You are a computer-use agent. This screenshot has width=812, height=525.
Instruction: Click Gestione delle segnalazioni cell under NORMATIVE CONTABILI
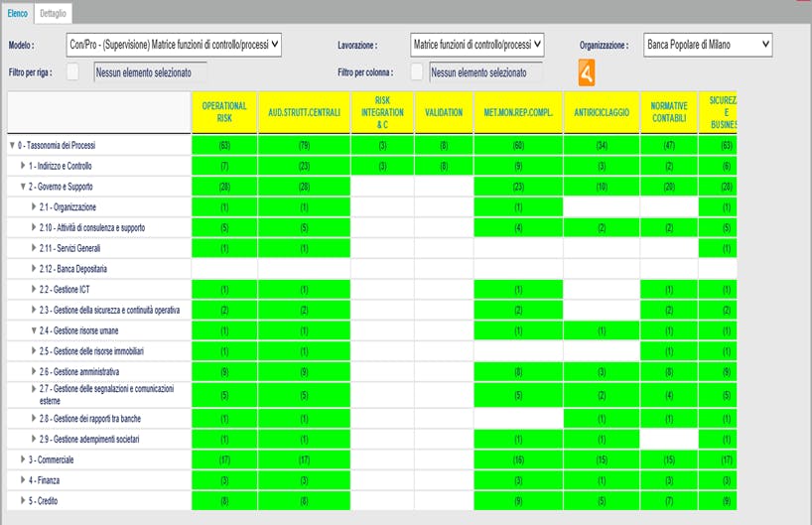click(x=669, y=395)
